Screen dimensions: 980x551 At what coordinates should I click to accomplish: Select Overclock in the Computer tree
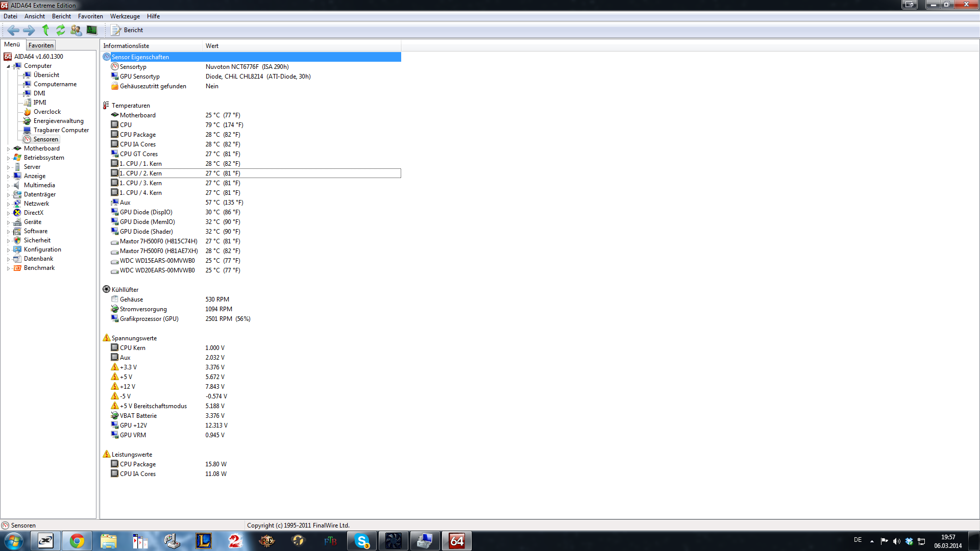[x=47, y=112]
